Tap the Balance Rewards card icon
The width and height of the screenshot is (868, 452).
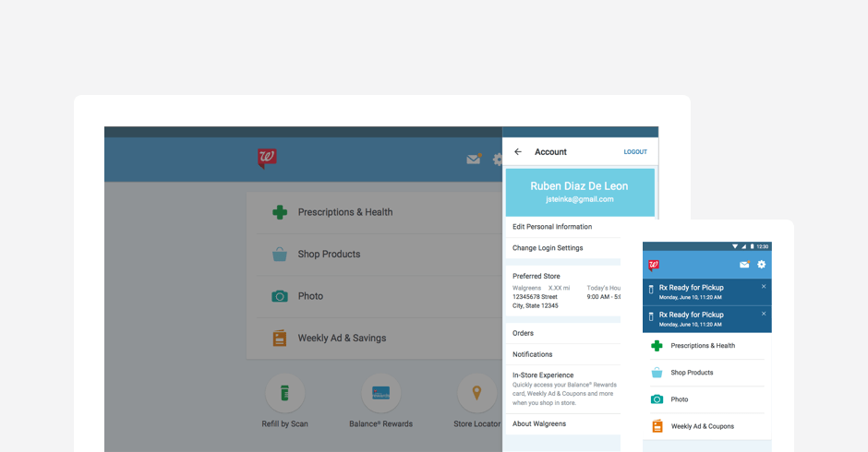point(380,393)
